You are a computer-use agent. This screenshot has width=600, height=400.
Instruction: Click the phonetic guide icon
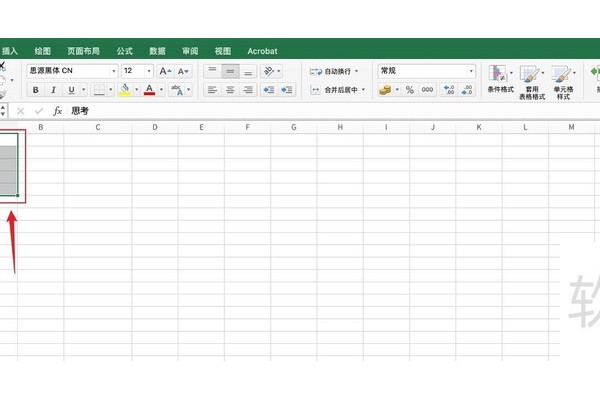[x=177, y=90]
